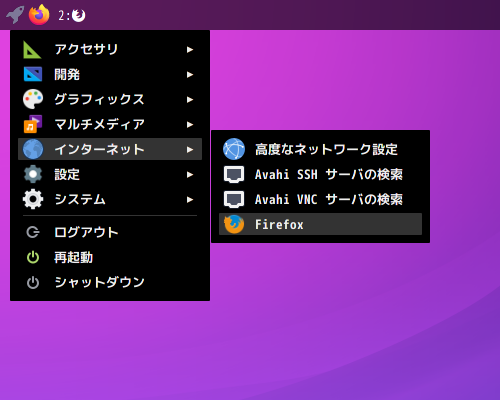Screen dimensions: 500x400
Task: Click the インターネット submenu arrow
Action: coord(190,150)
